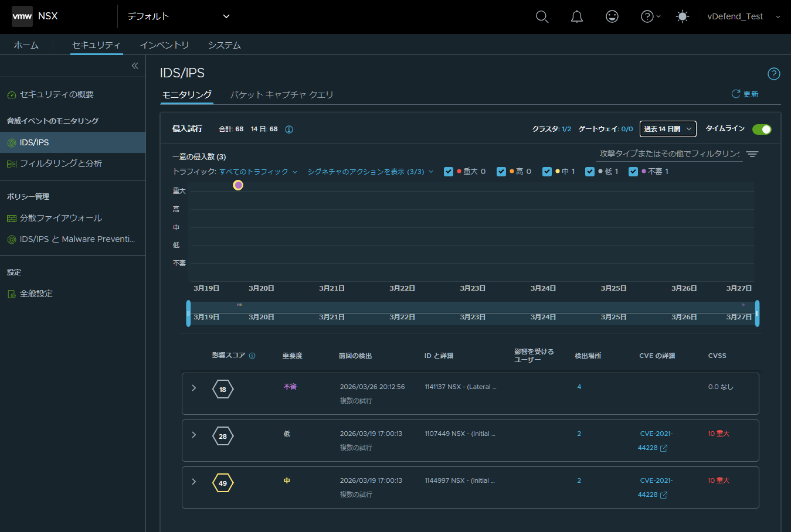Image resolution: width=791 pixels, height=532 pixels.
Task: Click the impact score 18 hexagon
Action: (x=223, y=389)
